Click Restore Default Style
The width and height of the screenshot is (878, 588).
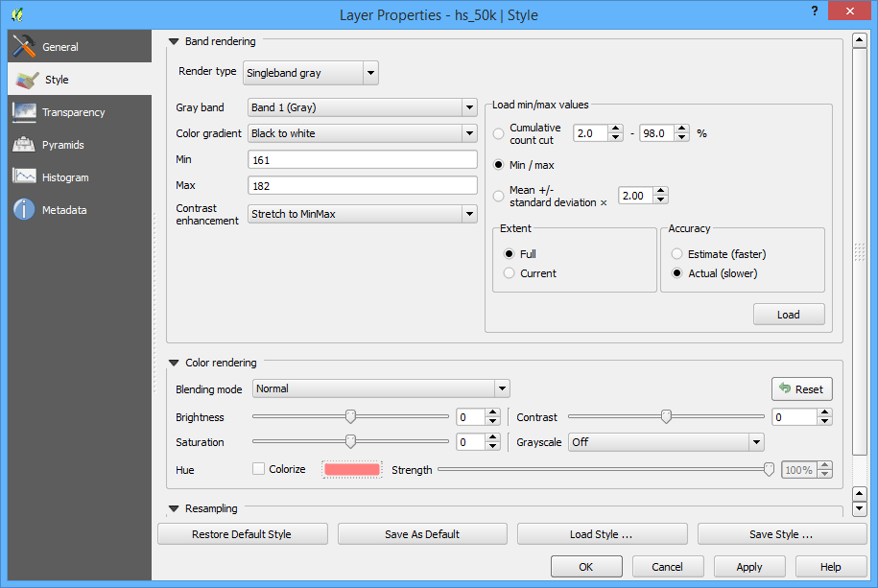(x=242, y=534)
